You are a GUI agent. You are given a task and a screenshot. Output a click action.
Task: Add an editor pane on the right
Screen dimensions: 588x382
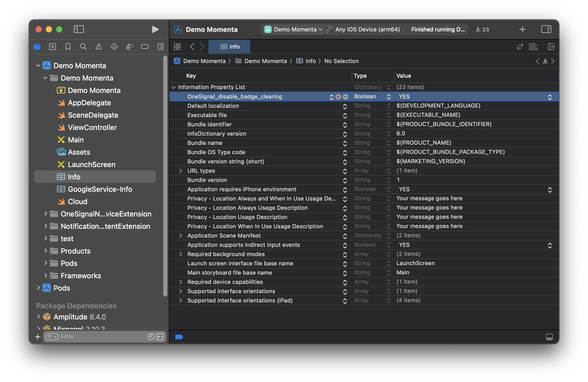point(551,47)
